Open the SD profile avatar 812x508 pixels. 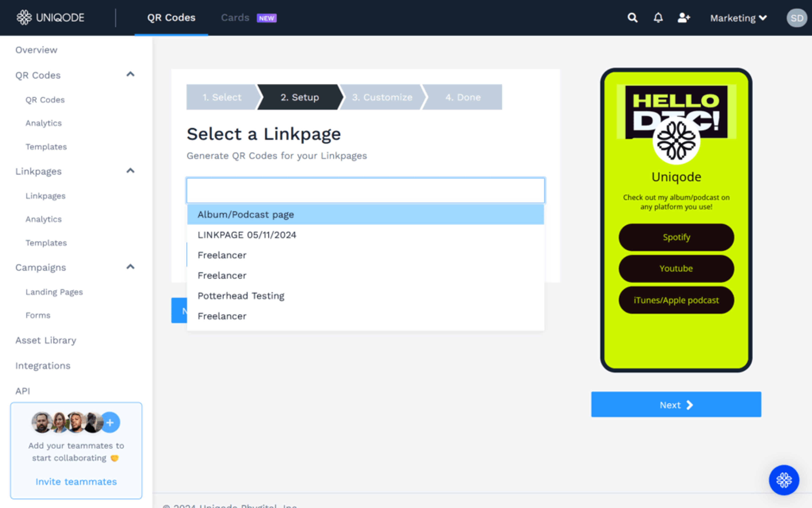point(797,18)
